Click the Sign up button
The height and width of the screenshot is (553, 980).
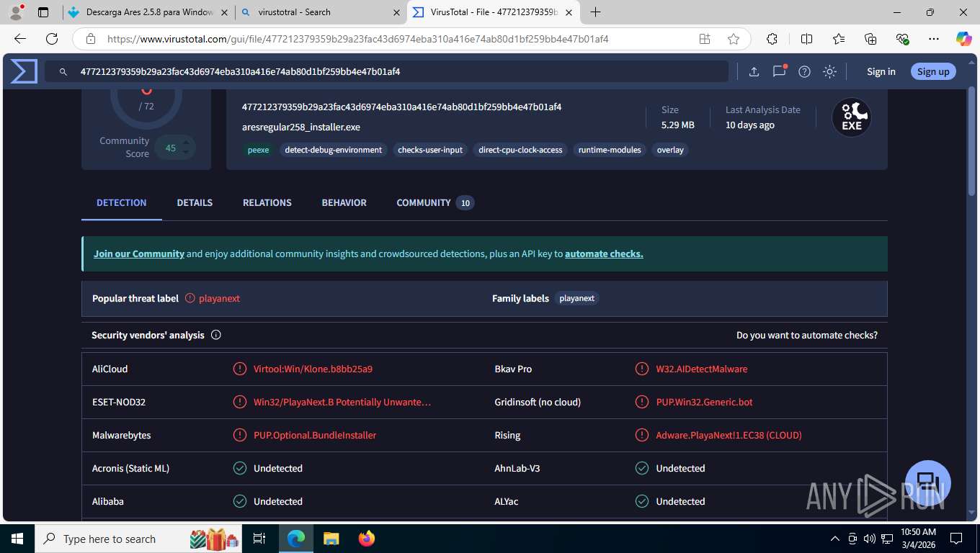tap(933, 71)
